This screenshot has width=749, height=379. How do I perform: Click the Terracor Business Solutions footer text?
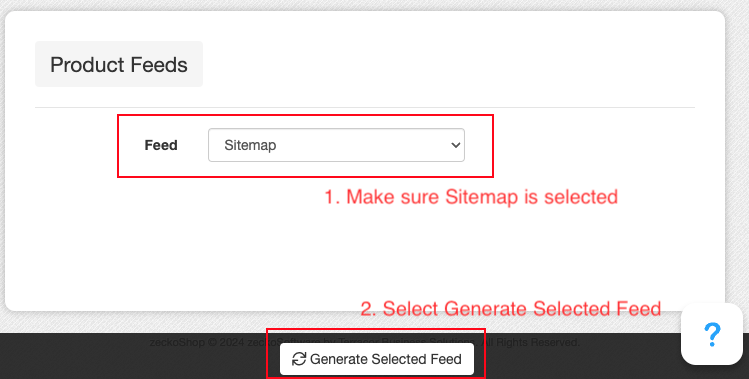(406, 340)
